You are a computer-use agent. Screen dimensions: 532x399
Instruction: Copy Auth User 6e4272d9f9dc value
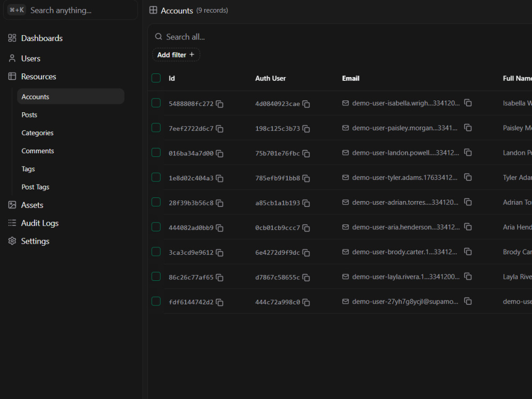click(306, 252)
